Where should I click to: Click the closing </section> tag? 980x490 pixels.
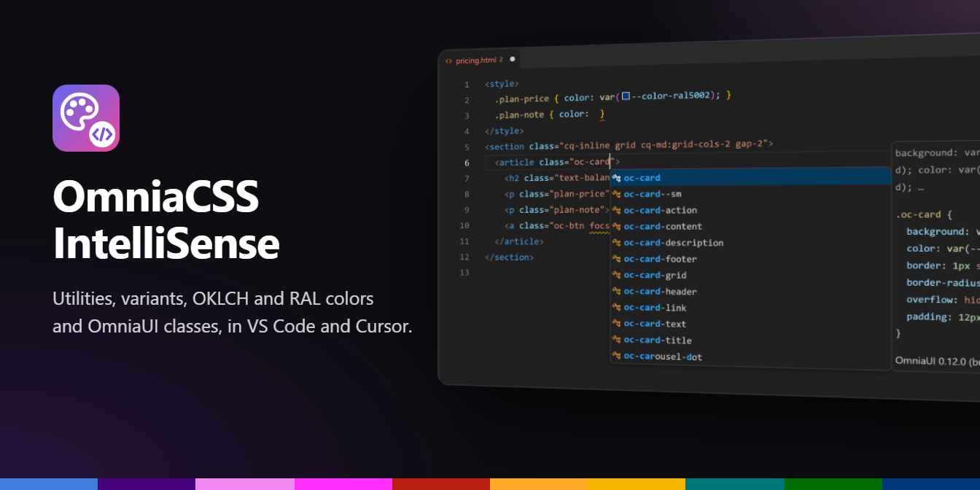click(509, 257)
